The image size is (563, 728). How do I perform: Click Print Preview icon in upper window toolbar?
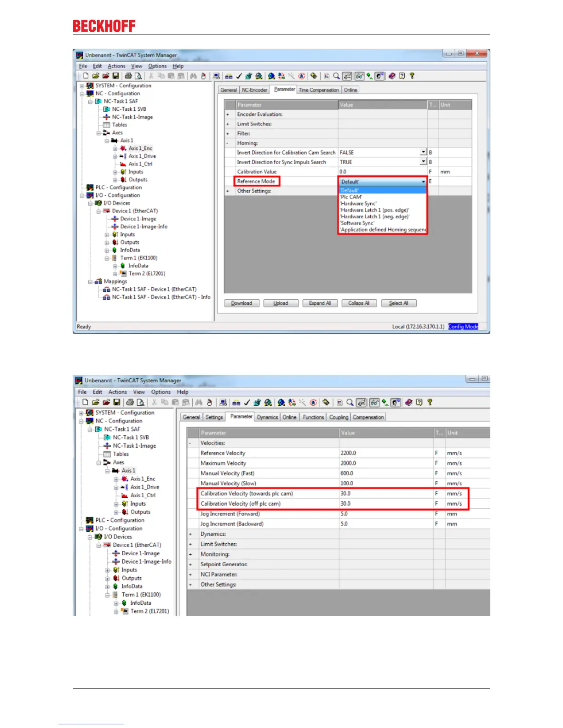coord(138,76)
